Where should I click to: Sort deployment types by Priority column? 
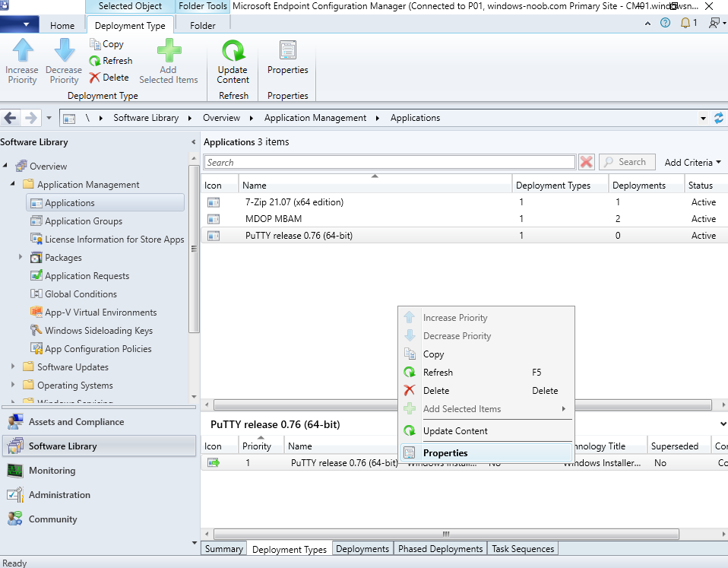coord(261,446)
